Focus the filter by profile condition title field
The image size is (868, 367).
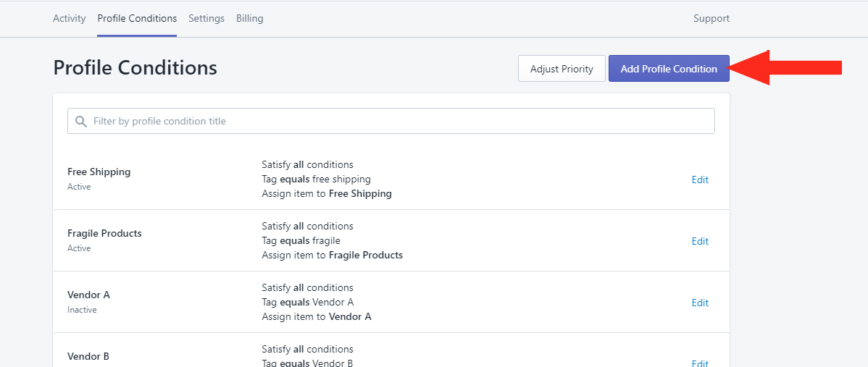(x=391, y=121)
